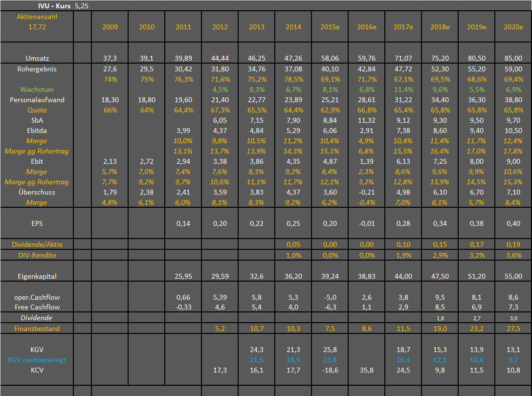Select Umsatz value 37,3 for 2009
The width and height of the screenshot is (532, 396).
pos(110,58)
